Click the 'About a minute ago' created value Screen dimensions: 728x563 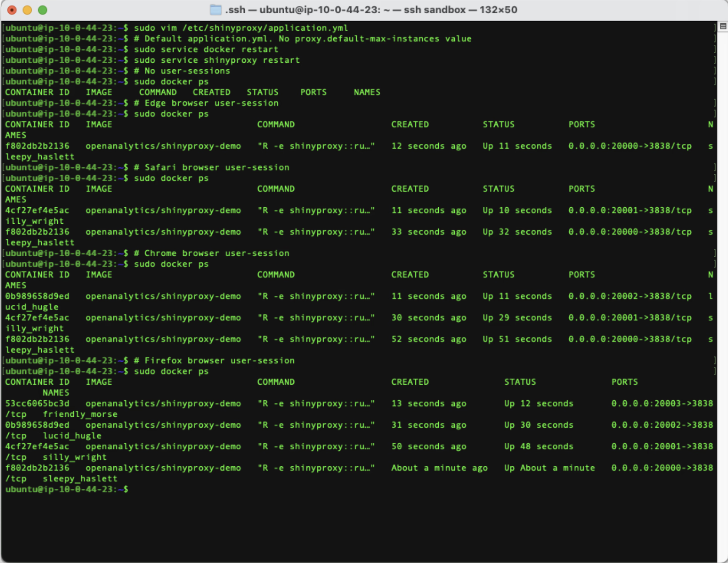click(439, 468)
